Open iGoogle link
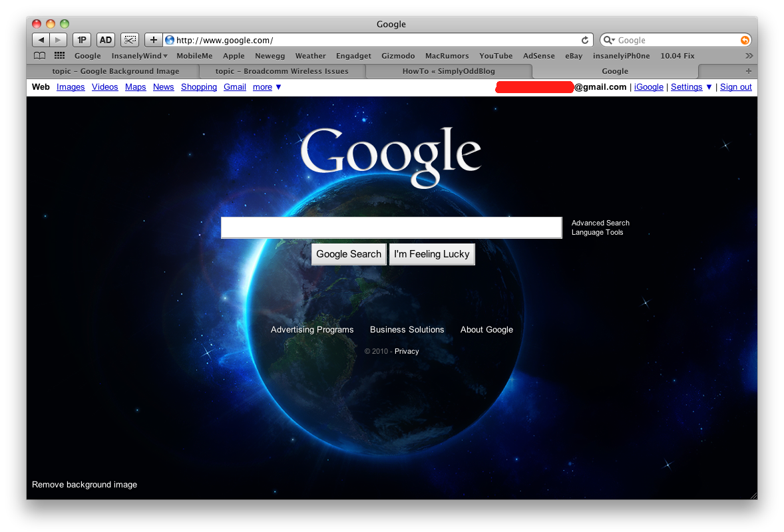 click(648, 87)
